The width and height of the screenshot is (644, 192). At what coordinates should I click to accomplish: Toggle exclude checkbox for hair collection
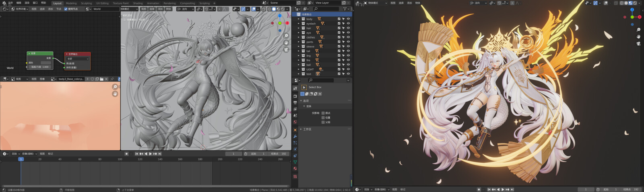(339, 28)
